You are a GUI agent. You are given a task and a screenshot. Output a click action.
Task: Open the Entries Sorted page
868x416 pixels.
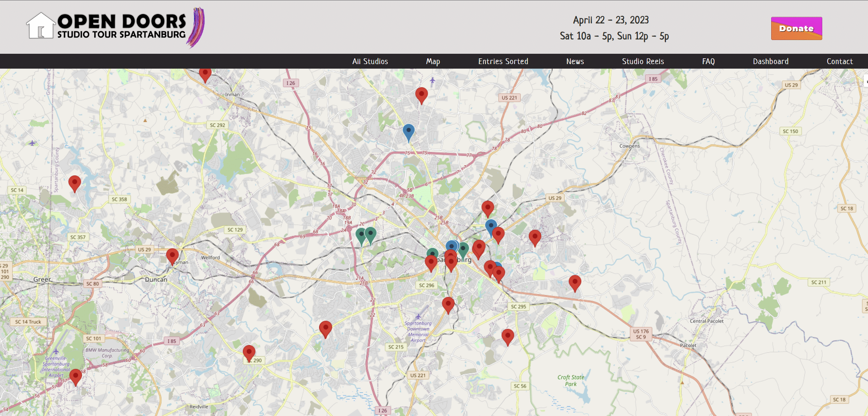coord(503,61)
